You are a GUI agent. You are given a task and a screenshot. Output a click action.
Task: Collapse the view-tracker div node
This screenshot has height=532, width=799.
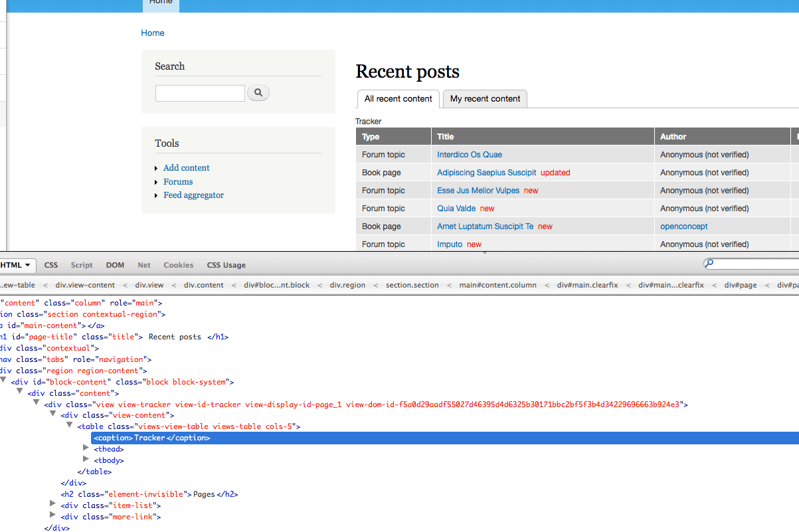tap(37, 403)
